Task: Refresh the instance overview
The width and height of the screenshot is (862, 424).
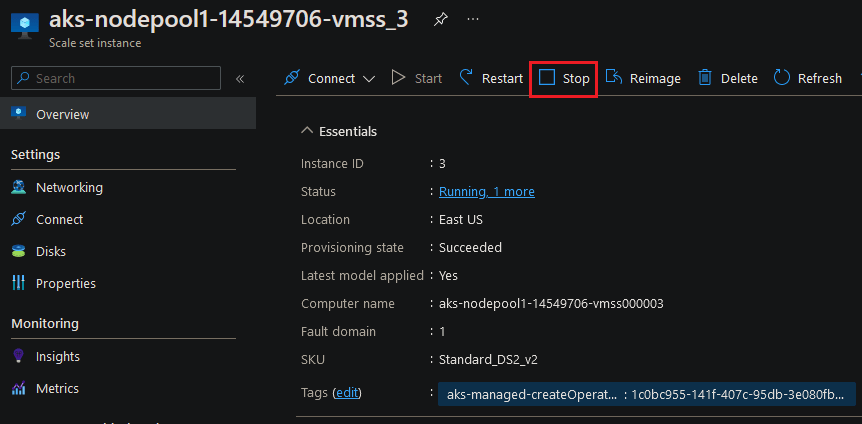Action: [x=808, y=78]
